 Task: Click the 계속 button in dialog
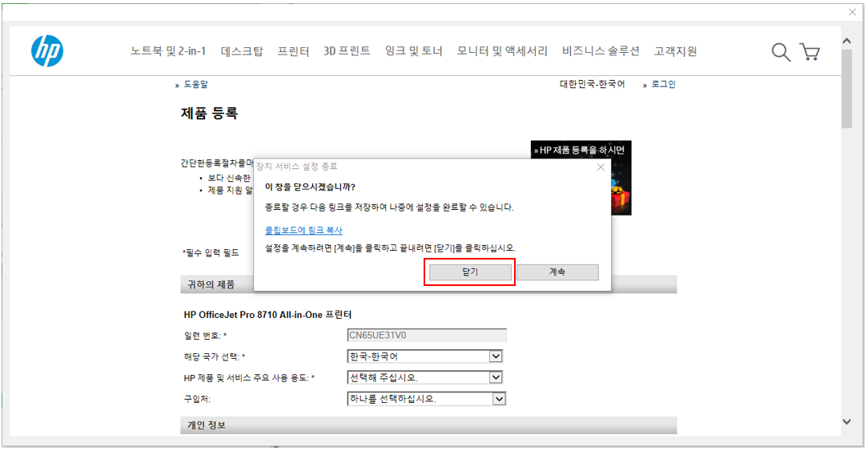click(557, 272)
